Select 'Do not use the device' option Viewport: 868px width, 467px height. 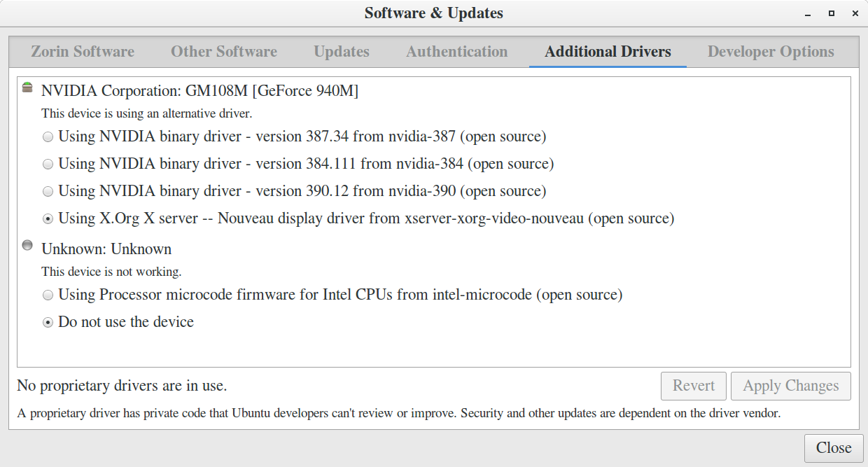[48, 323]
